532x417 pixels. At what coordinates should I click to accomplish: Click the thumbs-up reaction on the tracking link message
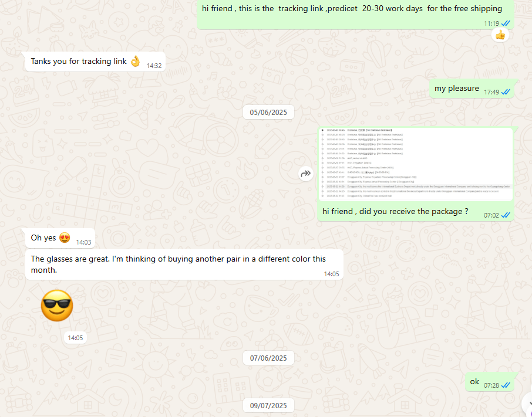[500, 35]
